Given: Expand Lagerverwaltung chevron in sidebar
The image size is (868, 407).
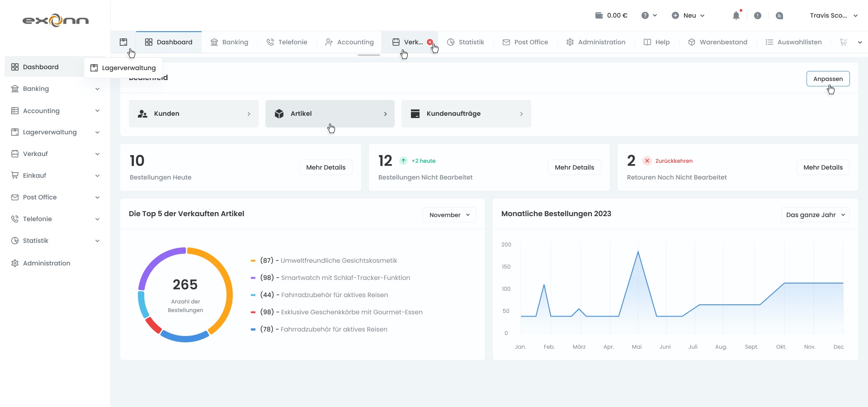Looking at the screenshot, I should pos(97,133).
